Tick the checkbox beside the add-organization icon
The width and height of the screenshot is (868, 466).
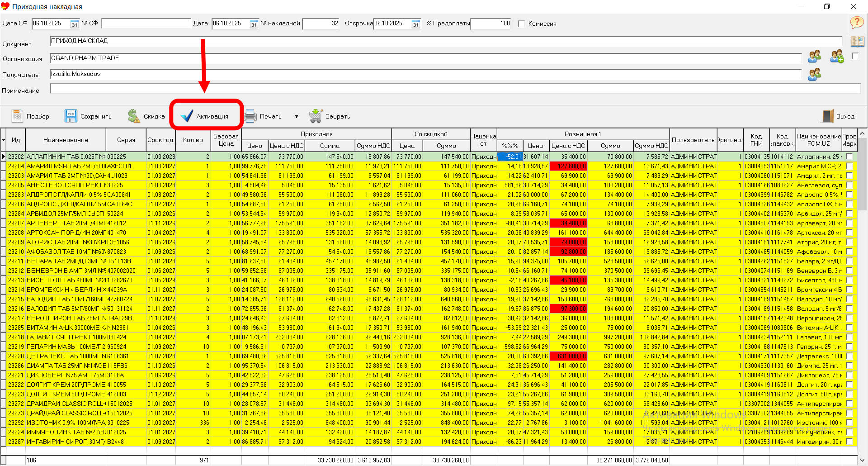click(x=855, y=56)
